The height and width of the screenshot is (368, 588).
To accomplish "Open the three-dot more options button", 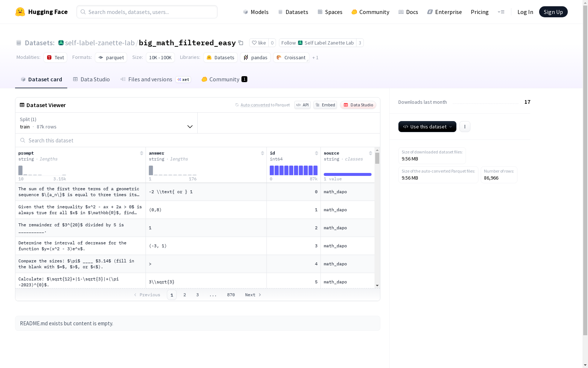I will (465, 127).
